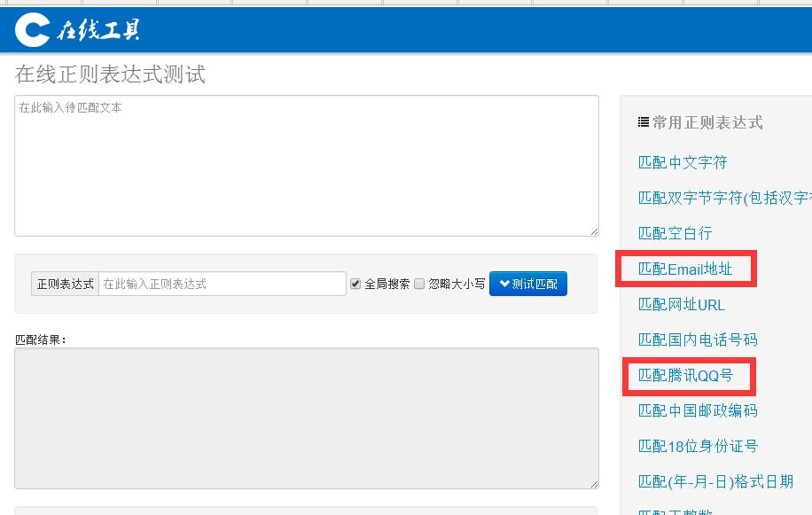Viewport: 812px width, 515px height.
Task: Click the 测试匹配 button
Action: [528, 284]
